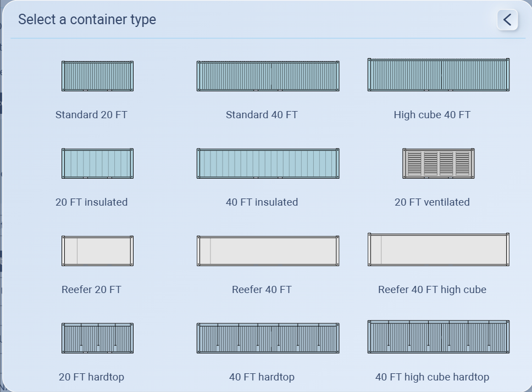This screenshot has width=532, height=392.
Task: Select the Standard 20 FT container icon
Action: [97, 76]
